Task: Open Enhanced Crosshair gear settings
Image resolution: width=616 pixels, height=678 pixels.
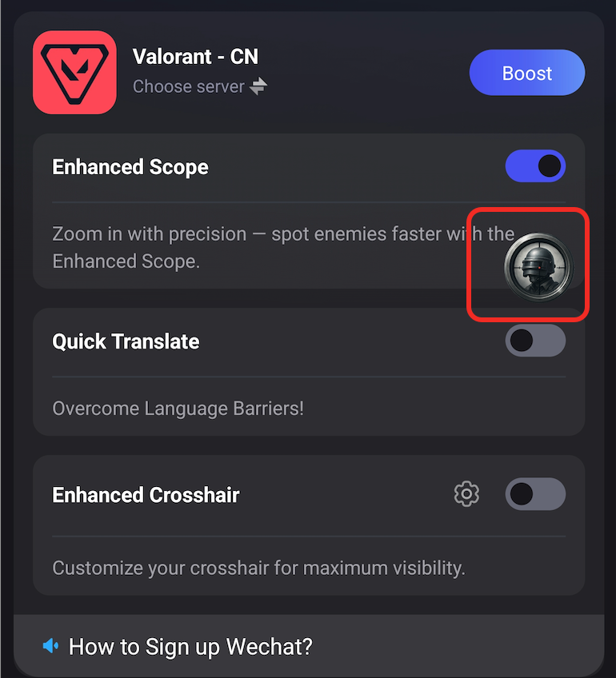Action: click(466, 494)
